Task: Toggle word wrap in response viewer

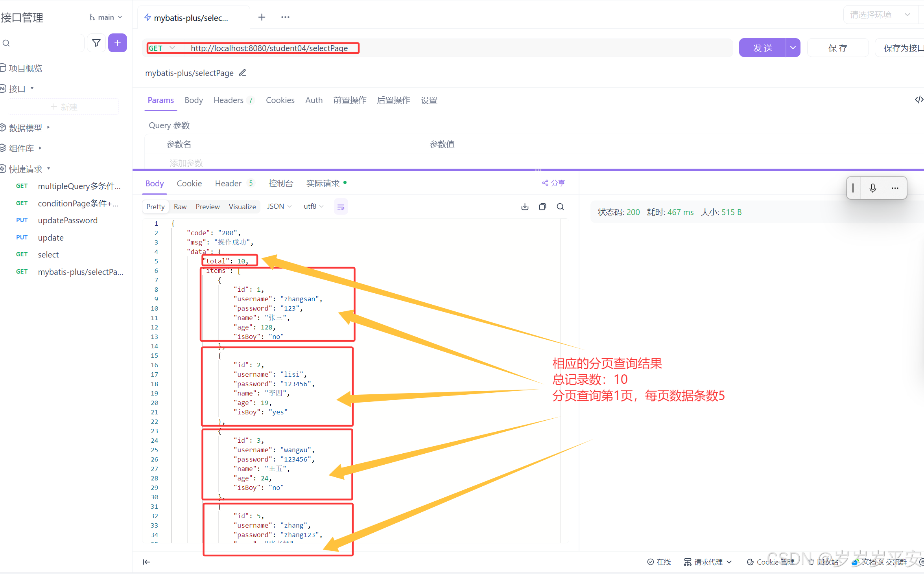Action: 341,207
